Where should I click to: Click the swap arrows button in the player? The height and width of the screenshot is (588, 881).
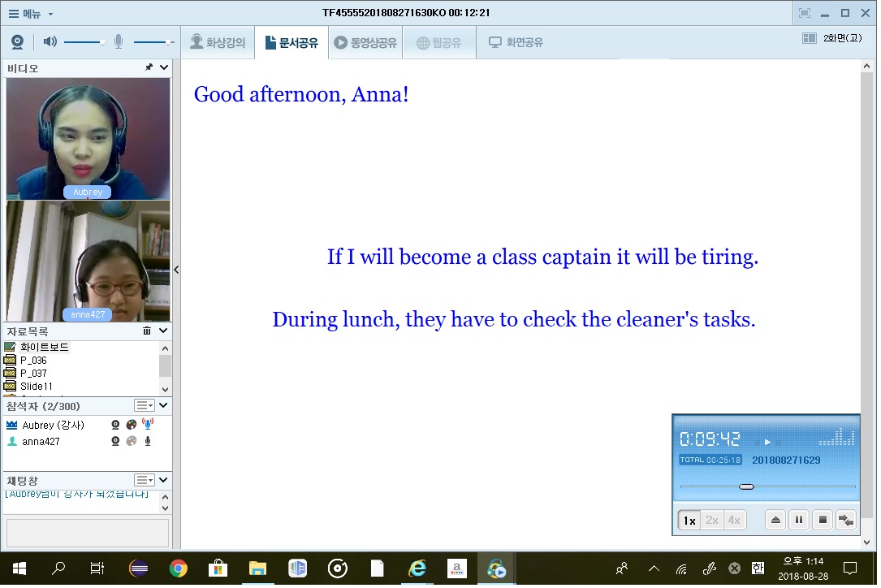pyautogui.click(x=846, y=520)
